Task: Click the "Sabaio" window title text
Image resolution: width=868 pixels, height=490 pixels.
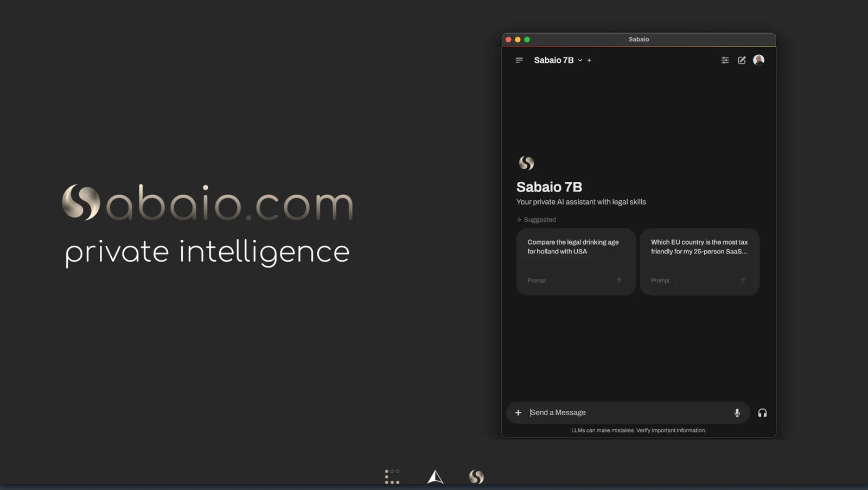Action: click(639, 40)
